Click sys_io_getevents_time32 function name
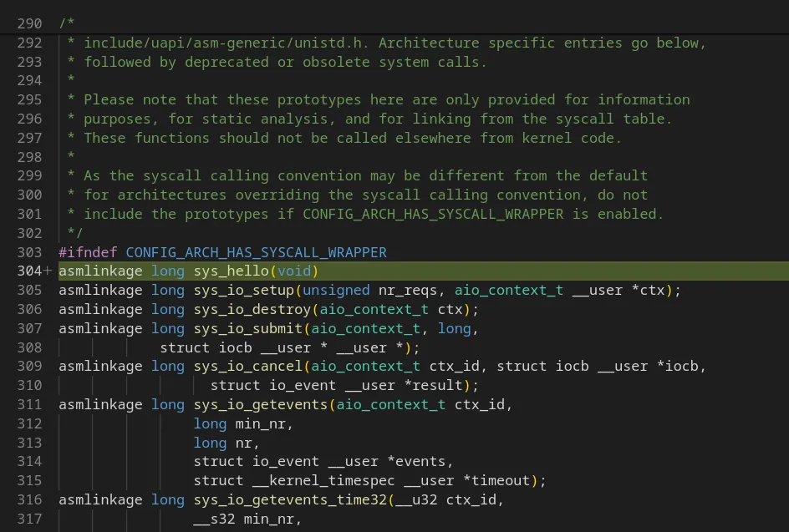Image resolution: width=789 pixels, height=532 pixels. pos(290,499)
